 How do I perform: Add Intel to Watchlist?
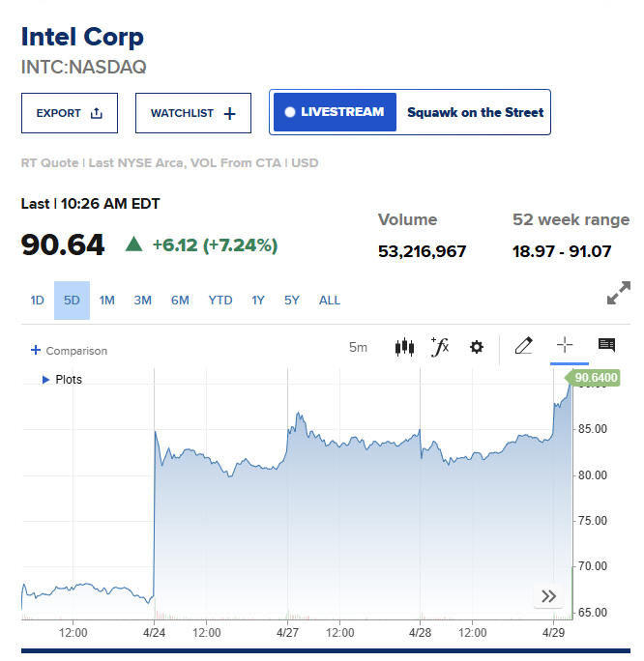pyautogui.click(x=193, y=113)
